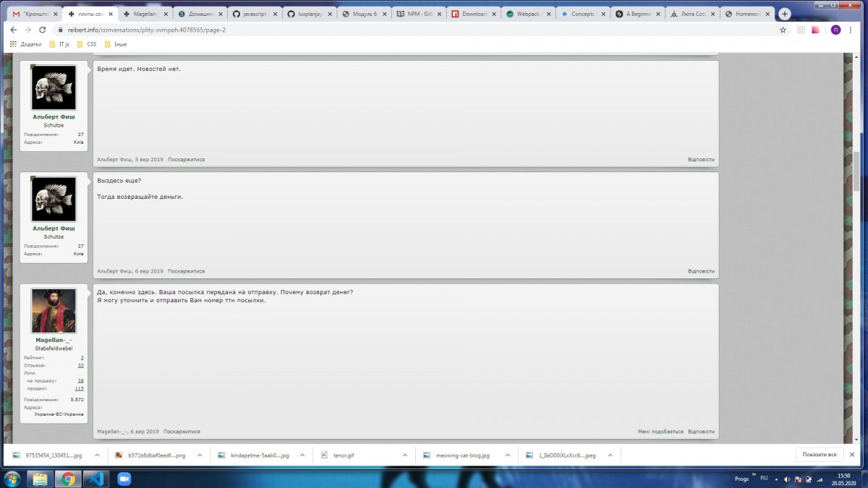Like Magellan's post via "Мені подобається"
Image resolution: width=868 pixels, height=488 pixels.
click(660, 432)
